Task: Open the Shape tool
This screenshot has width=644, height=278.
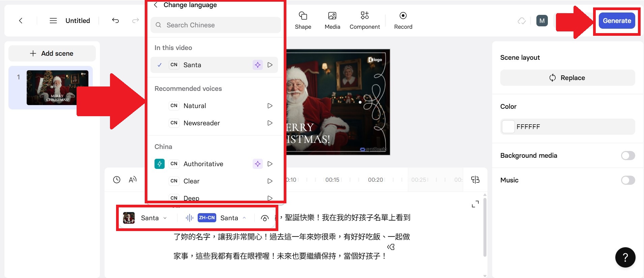Action: coord(303,20)
